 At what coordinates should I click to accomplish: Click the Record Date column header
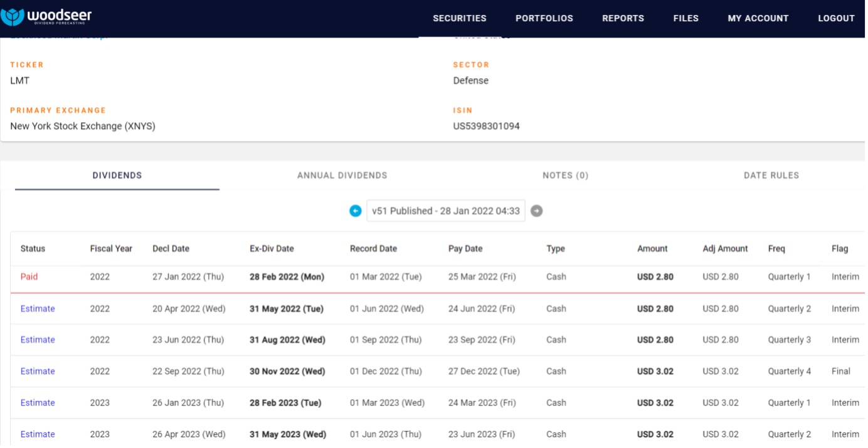(373, 249)
